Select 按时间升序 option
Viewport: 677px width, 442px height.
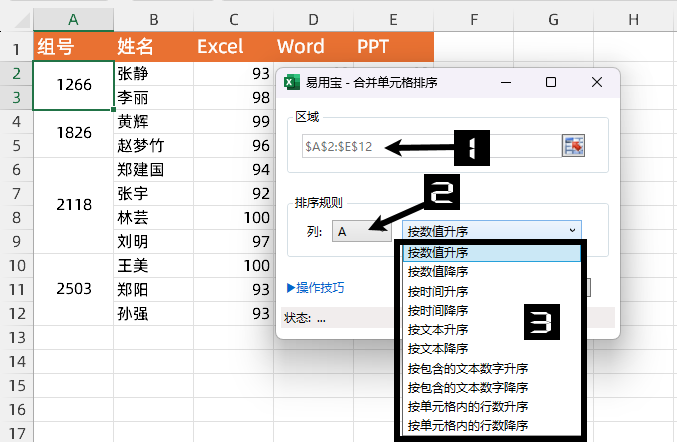point(492,291)
